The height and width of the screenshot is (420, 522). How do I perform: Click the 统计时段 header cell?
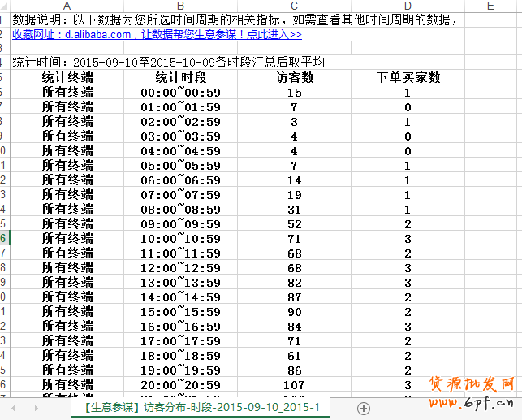click(x=180, y=78)
